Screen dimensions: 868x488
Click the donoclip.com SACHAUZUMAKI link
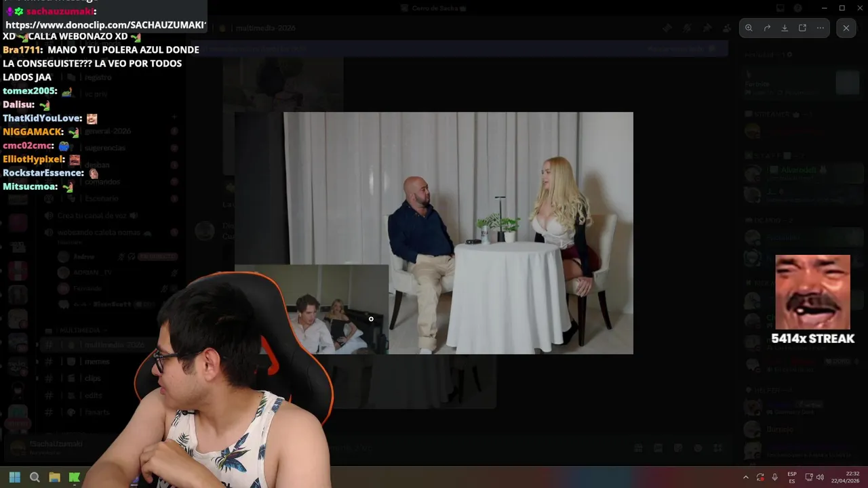[x=104, y=24]
